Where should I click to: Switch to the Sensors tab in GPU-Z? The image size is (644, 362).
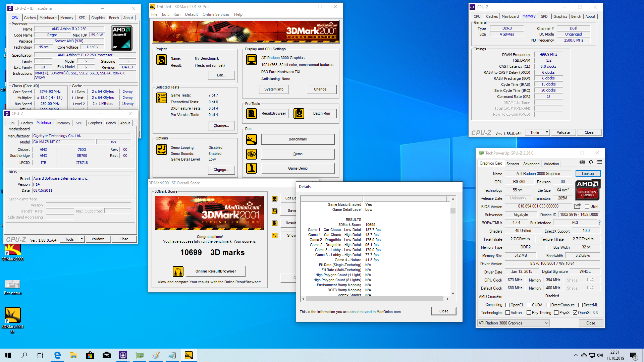tap(513, 164)
